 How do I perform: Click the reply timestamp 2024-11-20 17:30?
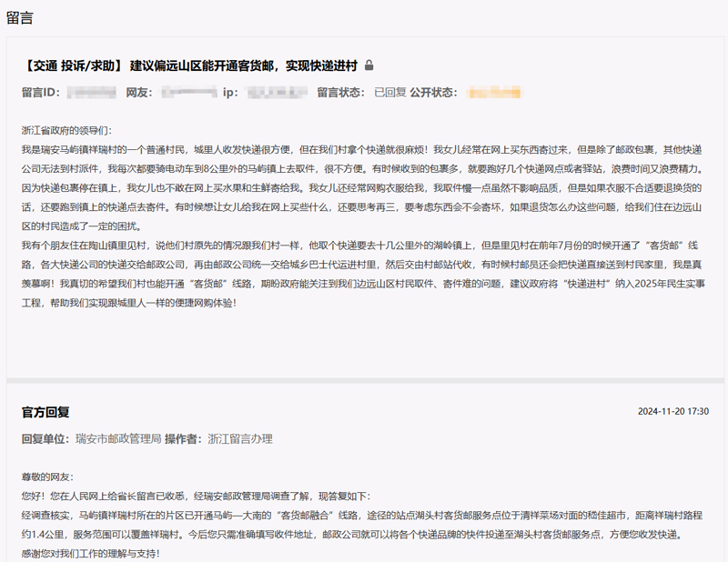(672, 412)
